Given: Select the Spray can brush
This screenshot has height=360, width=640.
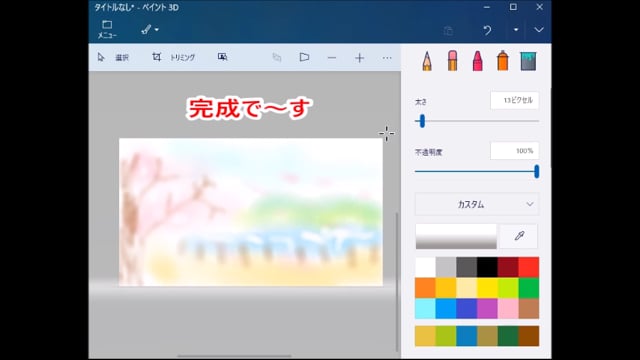Looking at the screenshot, I should [x=503, y=61].
